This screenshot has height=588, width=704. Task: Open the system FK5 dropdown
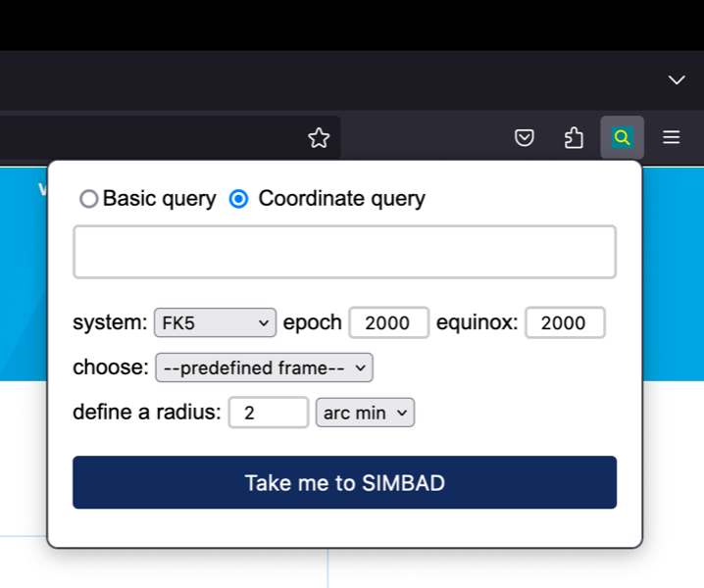pyautogui.click(x=215, y=322)
